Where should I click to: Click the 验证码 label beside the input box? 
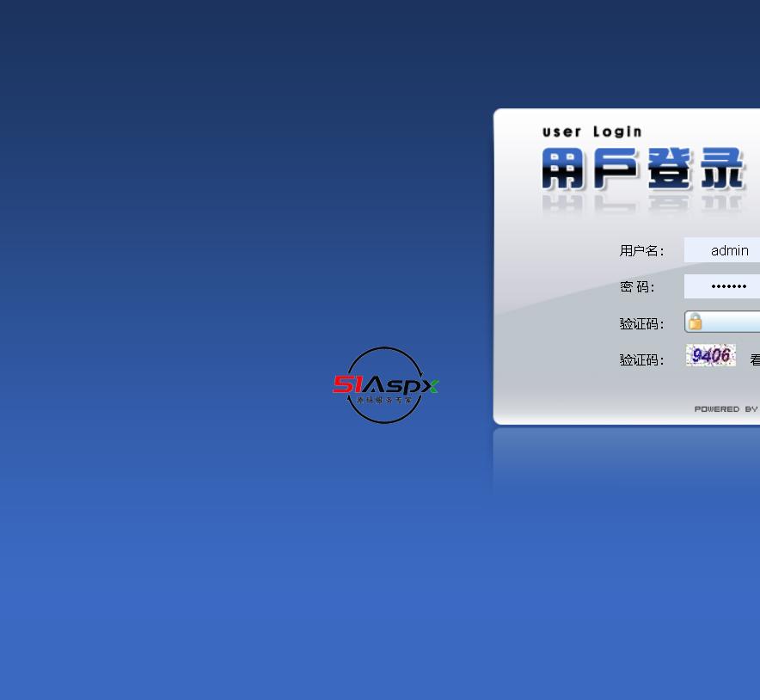(641, 323)
